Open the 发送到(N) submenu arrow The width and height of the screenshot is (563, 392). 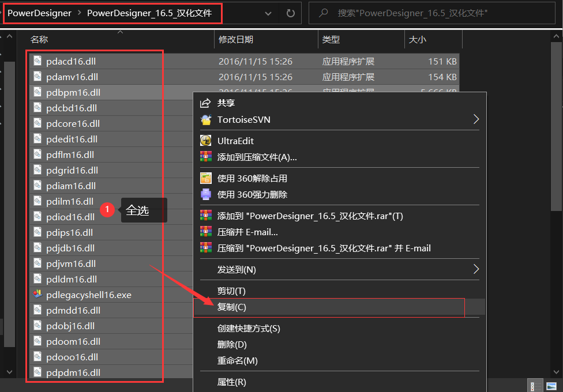[x=476, y=269]
